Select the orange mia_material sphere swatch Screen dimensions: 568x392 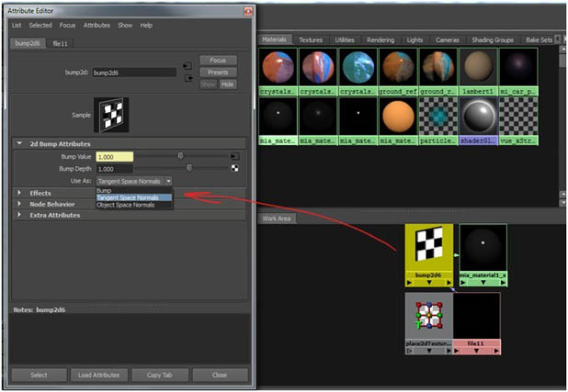pos(398,117)
